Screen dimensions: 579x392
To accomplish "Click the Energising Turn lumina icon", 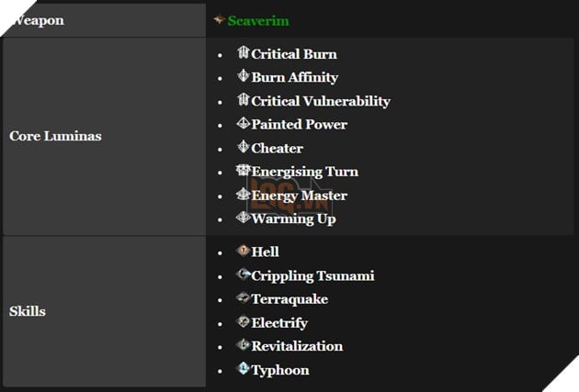I will pos(244,171).
